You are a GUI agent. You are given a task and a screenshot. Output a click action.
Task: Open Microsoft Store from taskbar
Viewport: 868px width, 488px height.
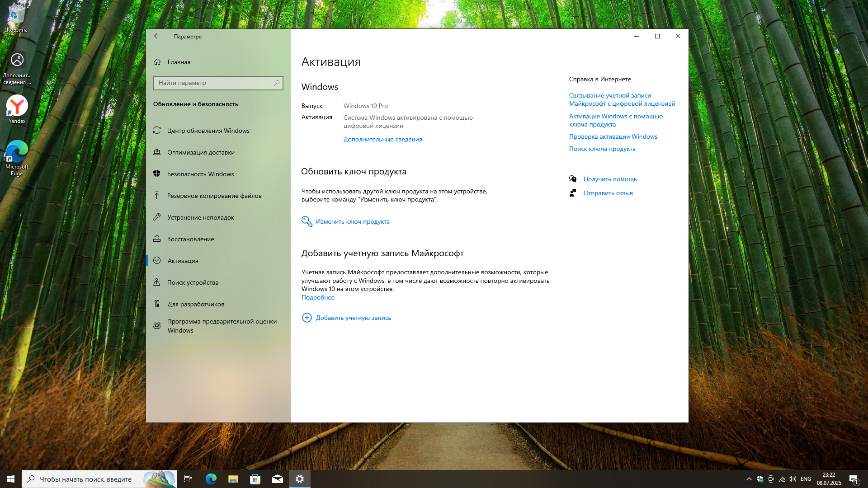[255, 479]
